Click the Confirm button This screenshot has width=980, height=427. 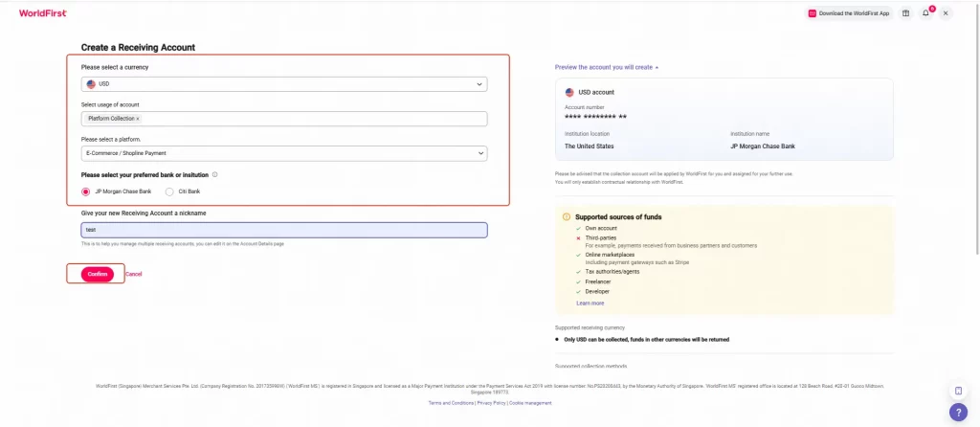point(98,274)
